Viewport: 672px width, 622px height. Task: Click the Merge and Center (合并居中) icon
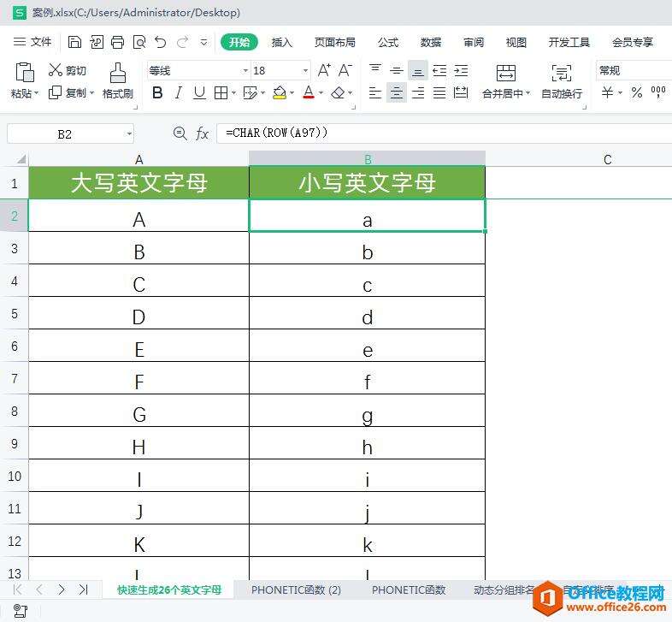click(x=506, y=73)
